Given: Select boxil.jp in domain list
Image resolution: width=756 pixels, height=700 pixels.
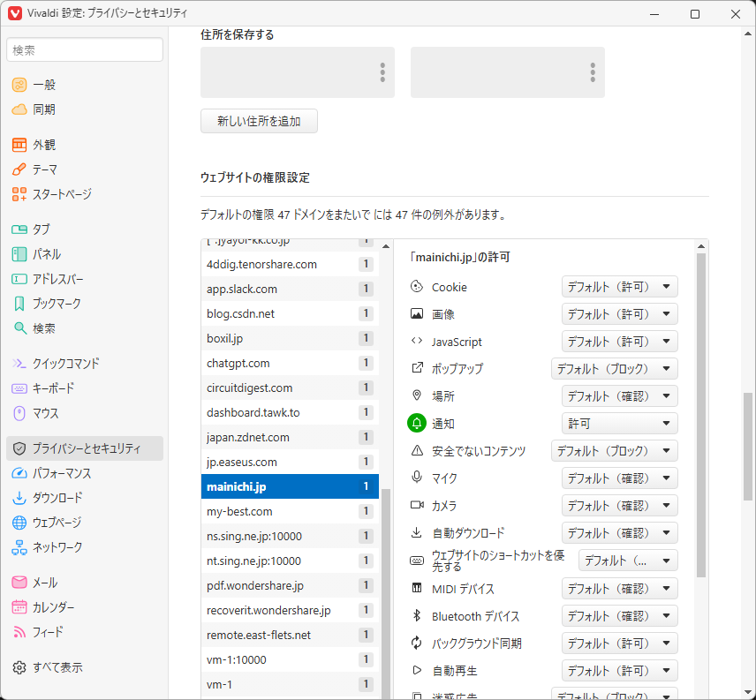Looking at the screenshot, I should (x=290, y=338).
